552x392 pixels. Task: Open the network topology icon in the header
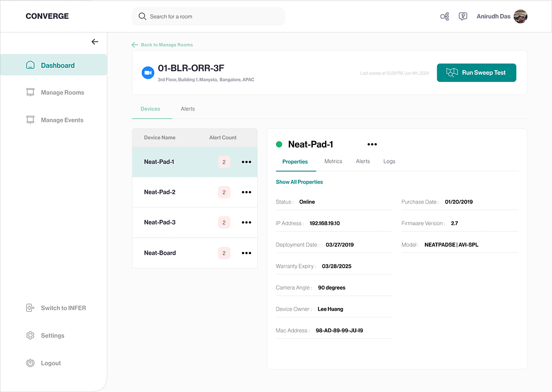point(445,16)
